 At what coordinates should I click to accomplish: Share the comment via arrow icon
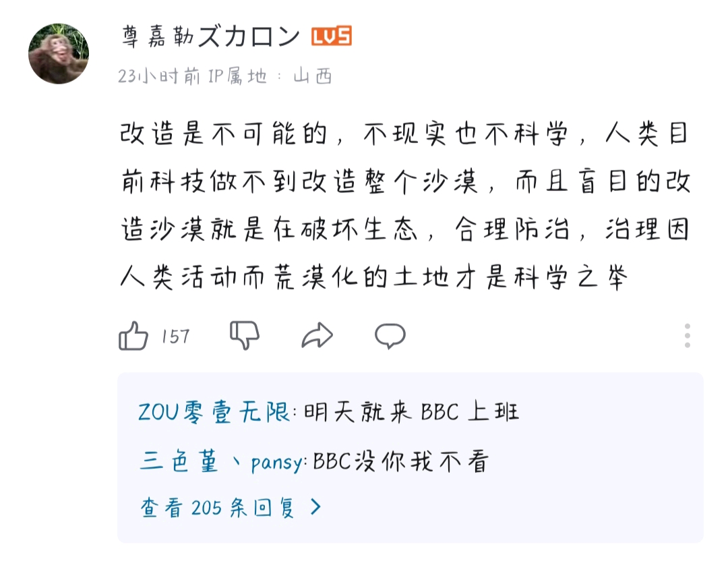click(317, 335)
